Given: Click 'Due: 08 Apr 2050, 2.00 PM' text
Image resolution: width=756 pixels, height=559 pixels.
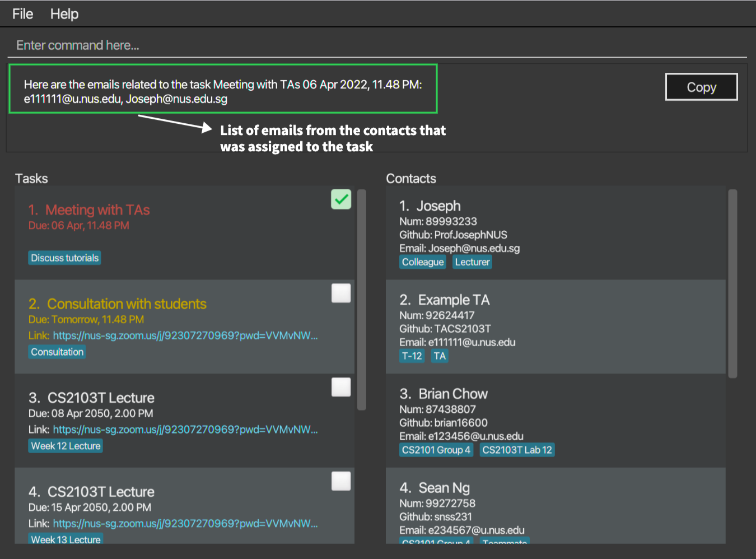Looking at the screenshot, I should pos(91,414).
